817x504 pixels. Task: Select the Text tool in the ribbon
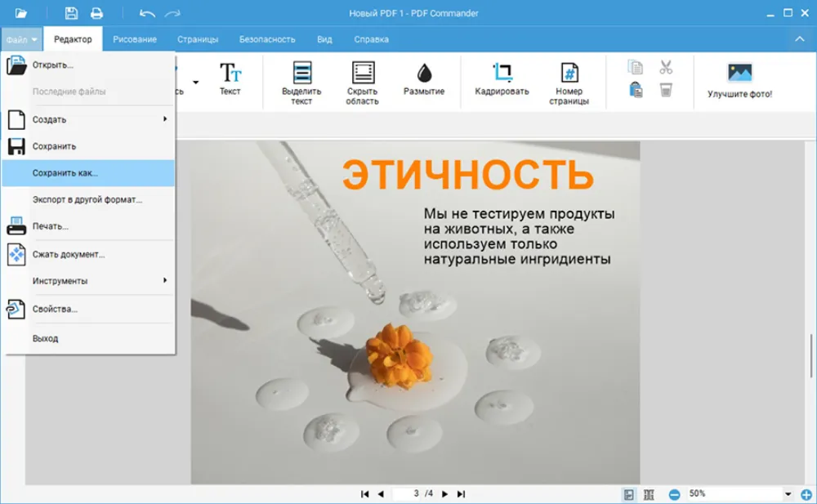coord(230,78)
